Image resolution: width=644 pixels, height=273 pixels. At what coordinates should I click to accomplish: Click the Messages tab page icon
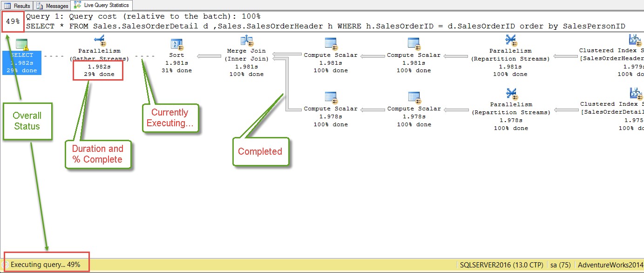coord(40,6)
